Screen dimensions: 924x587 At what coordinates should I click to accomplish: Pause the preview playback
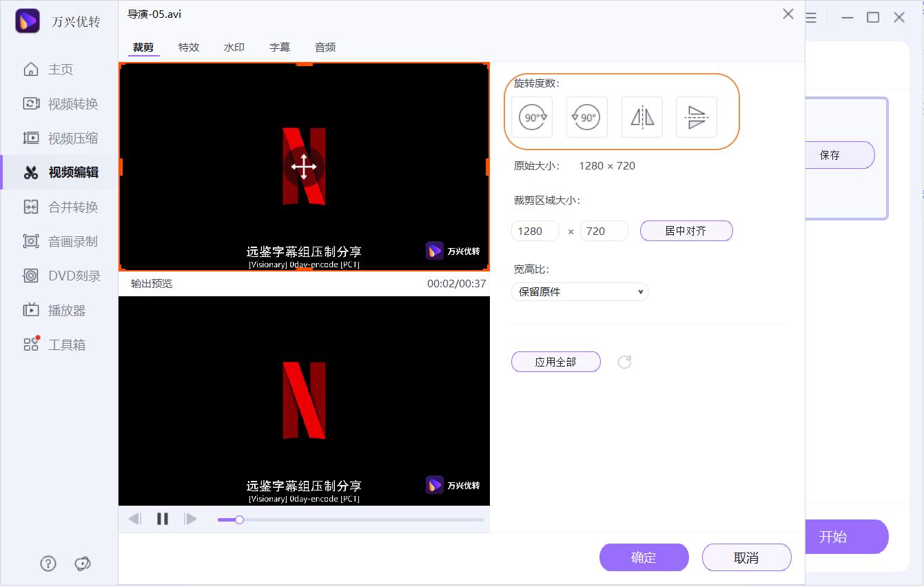point(163,519)
